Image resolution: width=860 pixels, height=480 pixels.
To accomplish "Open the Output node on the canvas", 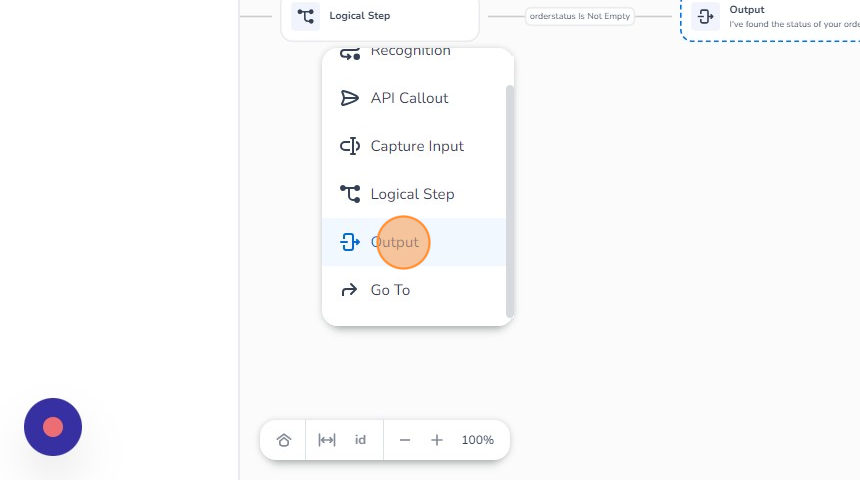I will (x=770, y=16).
